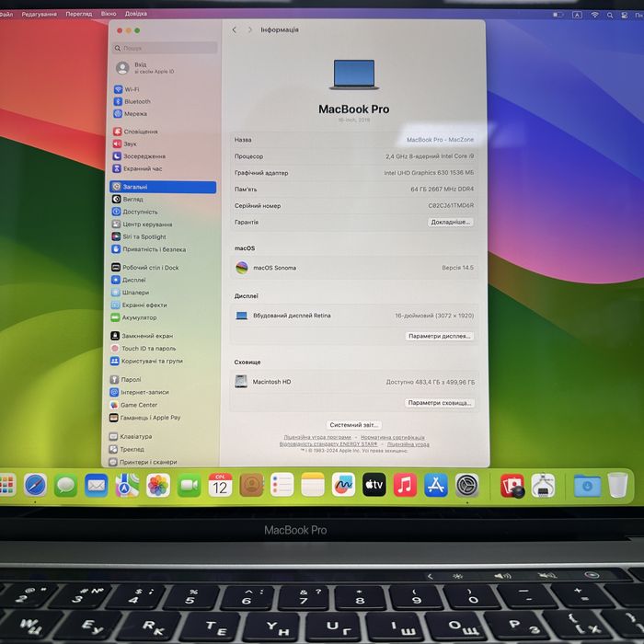Open ENERGY STAR compliance link
The width and height of the screenshot is (644, 644).
click(x=328, y=444)
